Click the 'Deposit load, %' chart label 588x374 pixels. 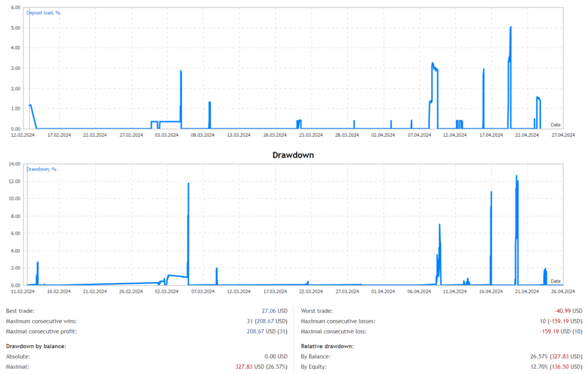point(44,13)
